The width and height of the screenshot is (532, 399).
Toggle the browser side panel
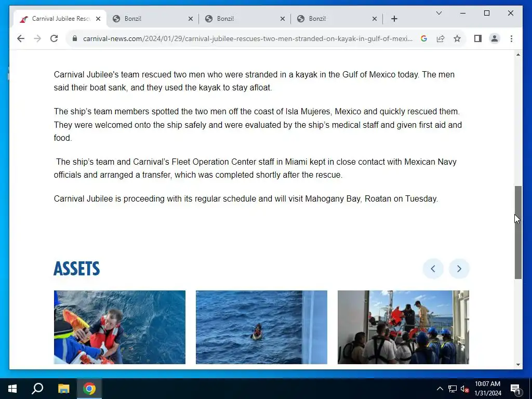[478, 38]
